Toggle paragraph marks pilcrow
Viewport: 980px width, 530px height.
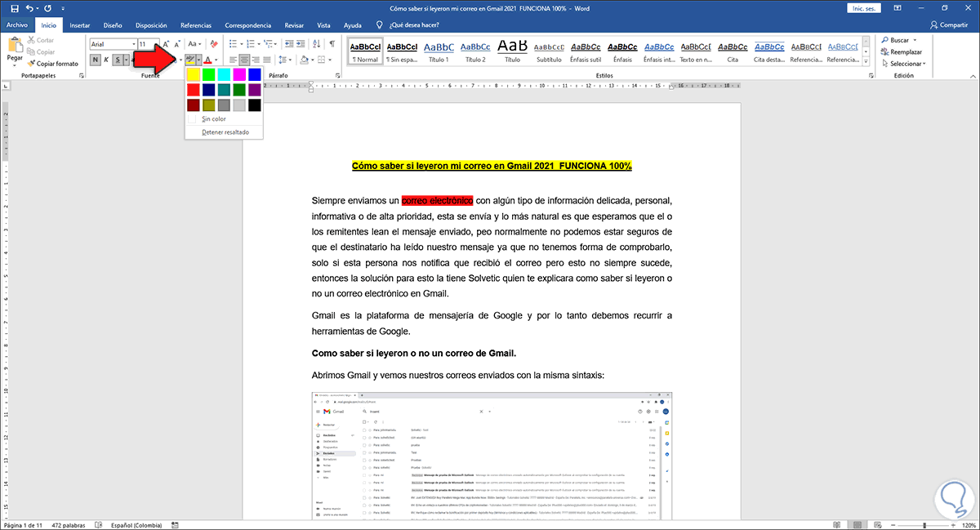[x=332, y=43]
